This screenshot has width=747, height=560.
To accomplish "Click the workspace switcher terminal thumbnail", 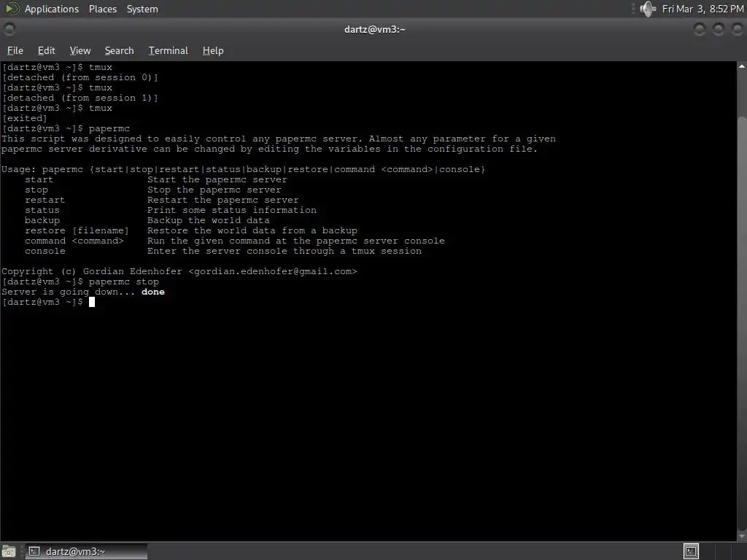I will pos(691,551).
